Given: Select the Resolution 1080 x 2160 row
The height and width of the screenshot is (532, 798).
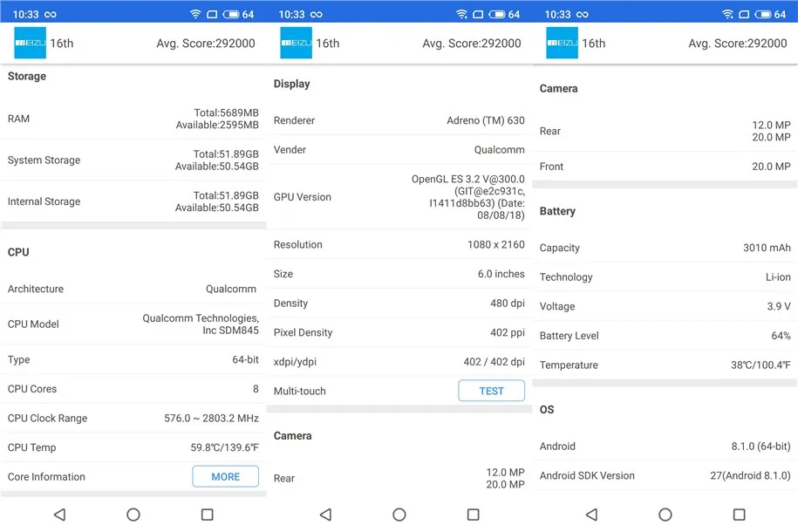Looking at the screenshot, I should pos(399,244).
